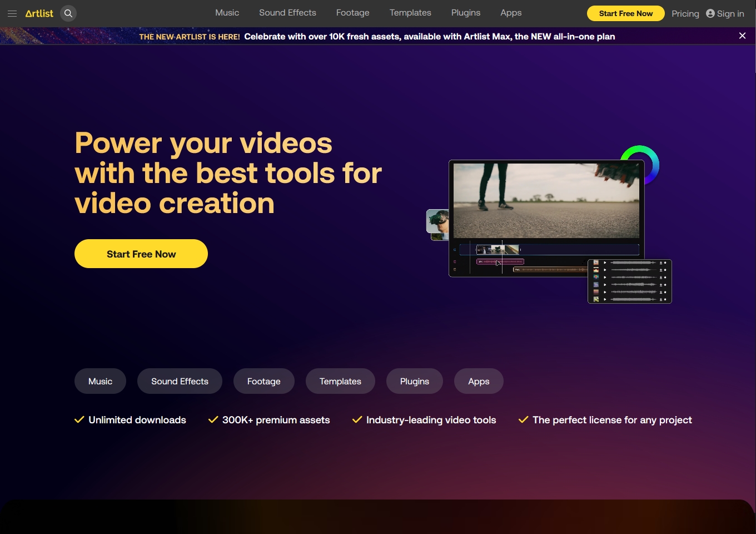Click the 'Industry-leading video tools' text
Image resolution: width=756 pixels, height=534 pixels.
(431, 420)
